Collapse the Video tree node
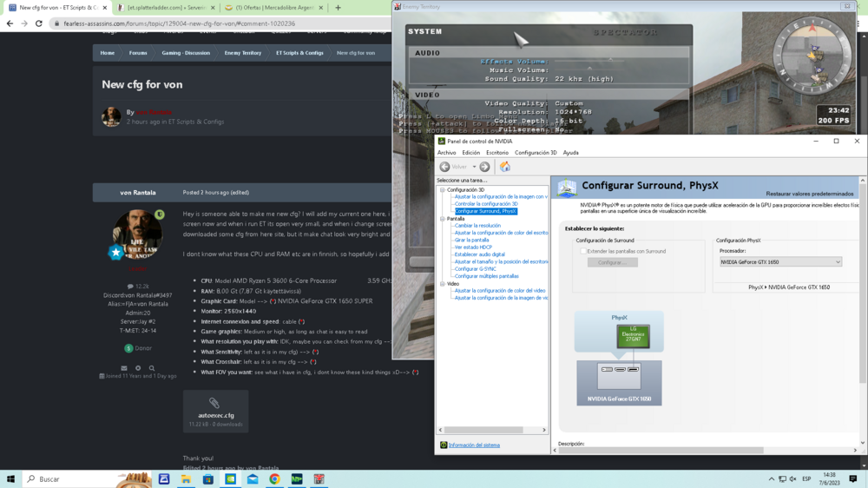This screenshot has width=868, height=488. pyautogui.click(x=443, y=284)
